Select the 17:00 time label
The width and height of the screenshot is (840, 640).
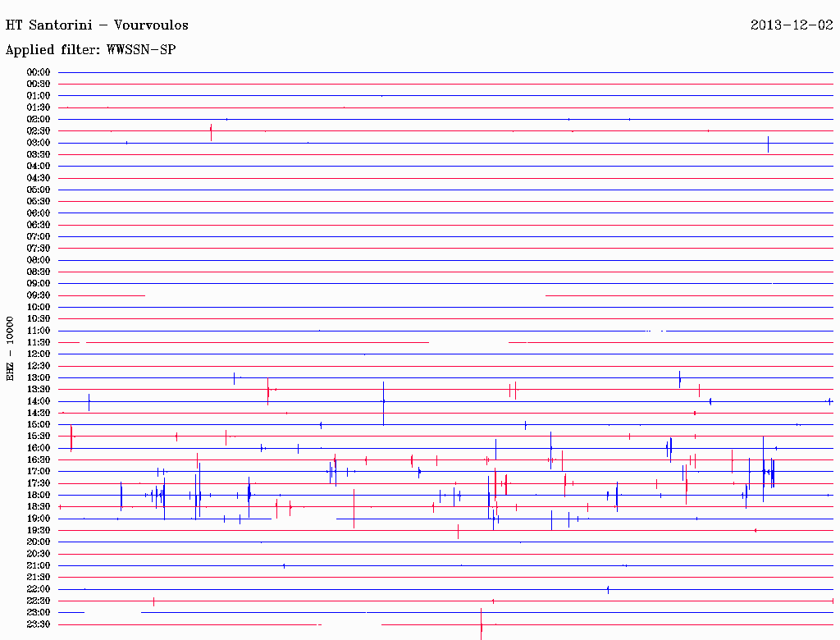[39, 472]
